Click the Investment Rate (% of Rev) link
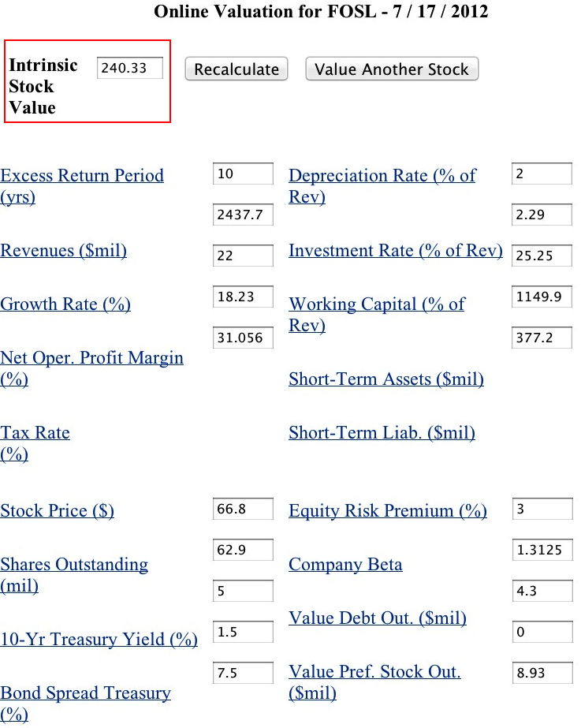The height and width of the screenshot is (728, 581). tap(395, 251)
